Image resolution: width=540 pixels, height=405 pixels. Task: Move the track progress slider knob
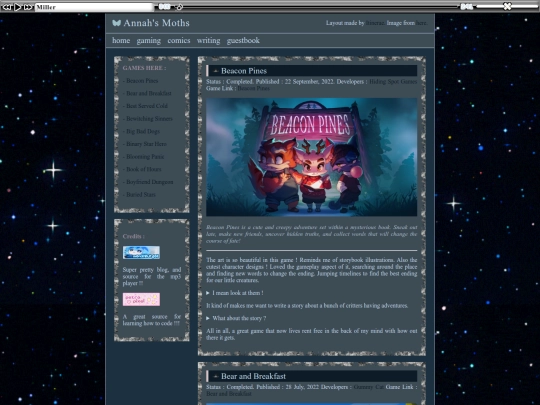tap(179, 7)
